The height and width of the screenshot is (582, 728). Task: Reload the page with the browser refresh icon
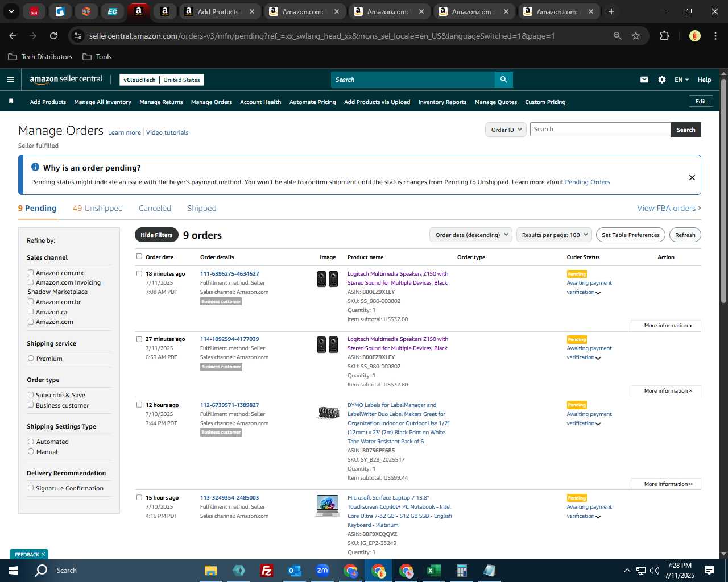(x=53, y=36)
